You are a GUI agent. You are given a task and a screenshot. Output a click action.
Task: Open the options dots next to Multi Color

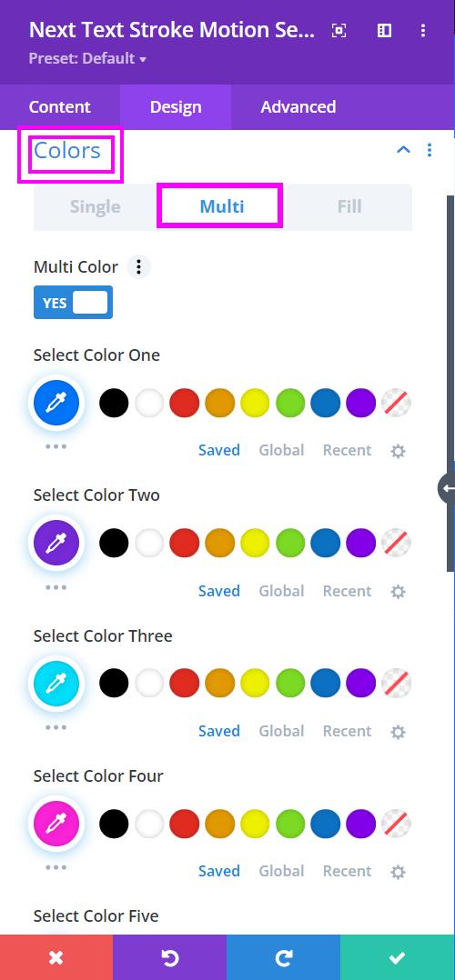139,267
